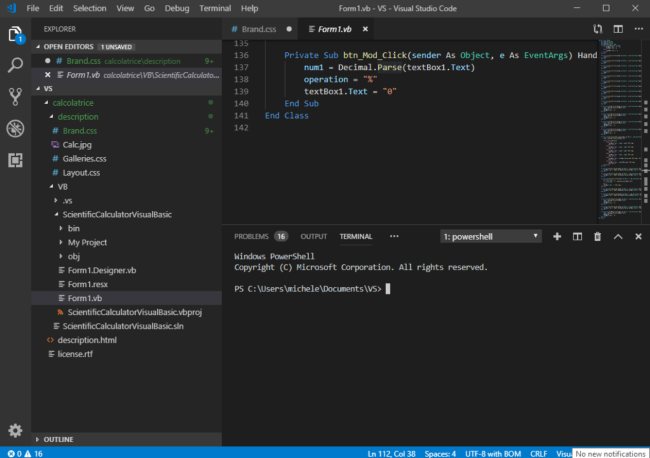Open the Selection menu
The height and width of the screenshot is (458, 650).
tap(90, 8)
